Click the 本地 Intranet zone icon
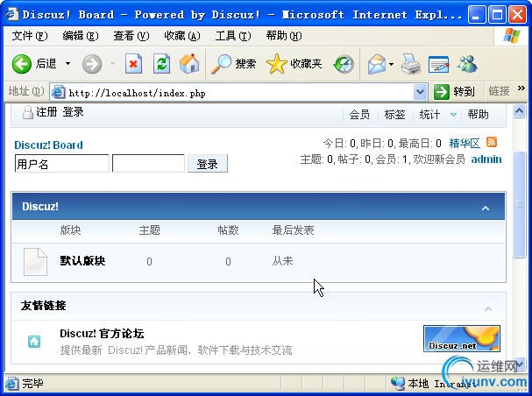 tap(398, 384)
